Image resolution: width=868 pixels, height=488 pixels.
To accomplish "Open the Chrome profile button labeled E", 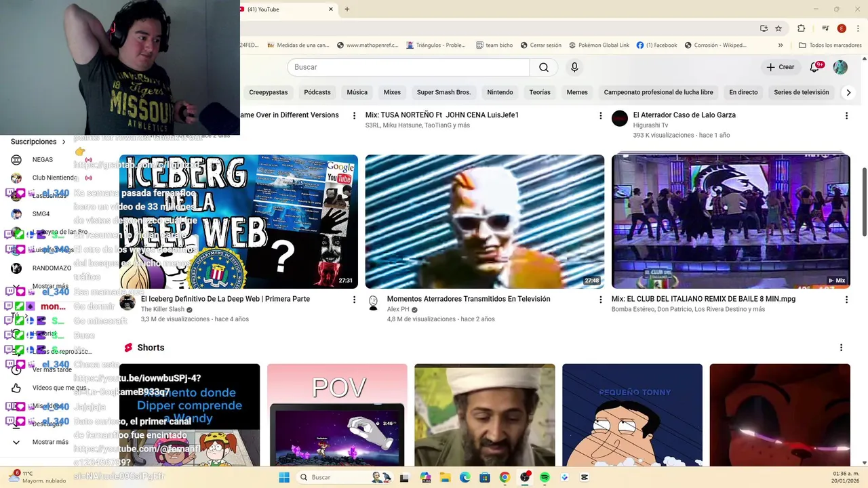I will (x=842, y=28).
